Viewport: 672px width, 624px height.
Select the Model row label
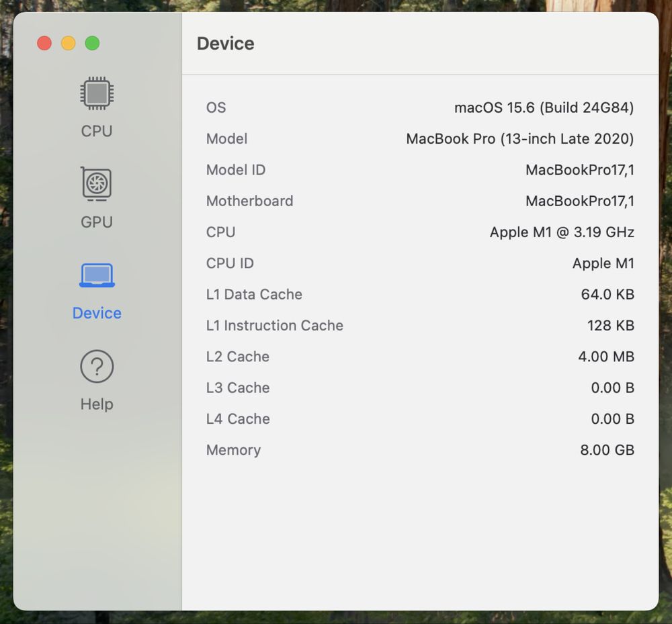click(x=226, y=139)
